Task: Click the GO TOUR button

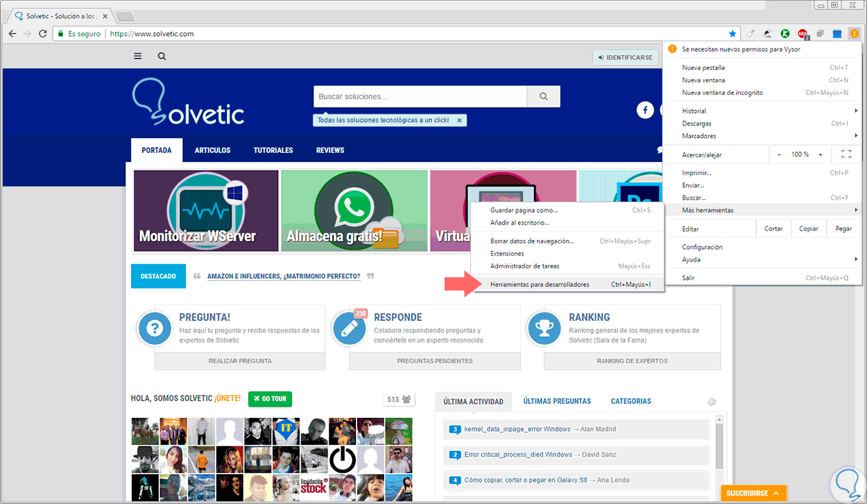Action: pyautogui.click(x=270, y=399)
